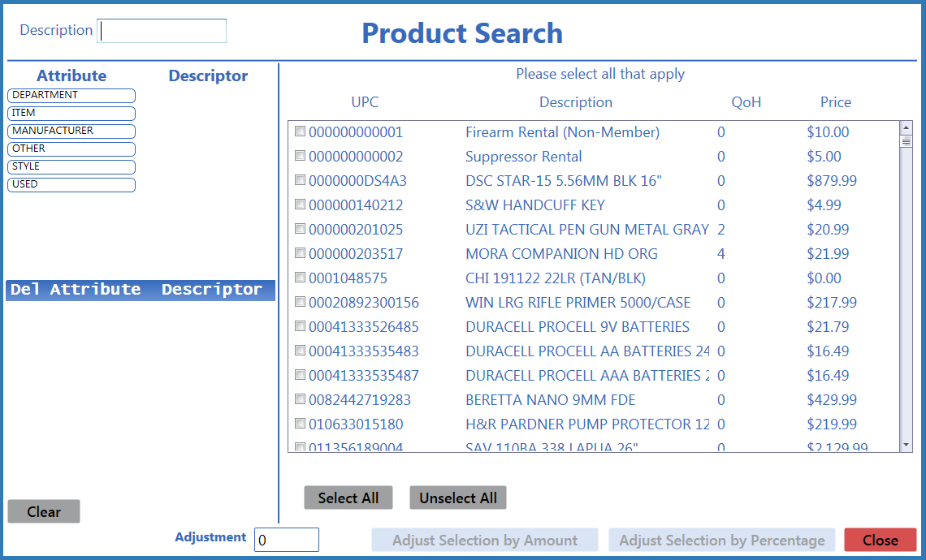Image resolution: width=926 pixels, height=560 pixels.
Task: Close the Product Search window
Action: click(881, 540)
